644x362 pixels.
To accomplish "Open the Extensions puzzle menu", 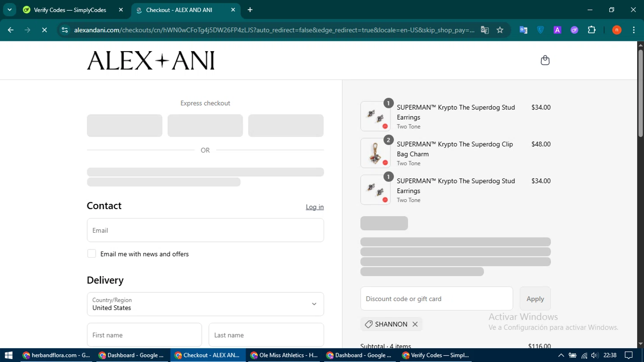I will [x=592, y=30].
